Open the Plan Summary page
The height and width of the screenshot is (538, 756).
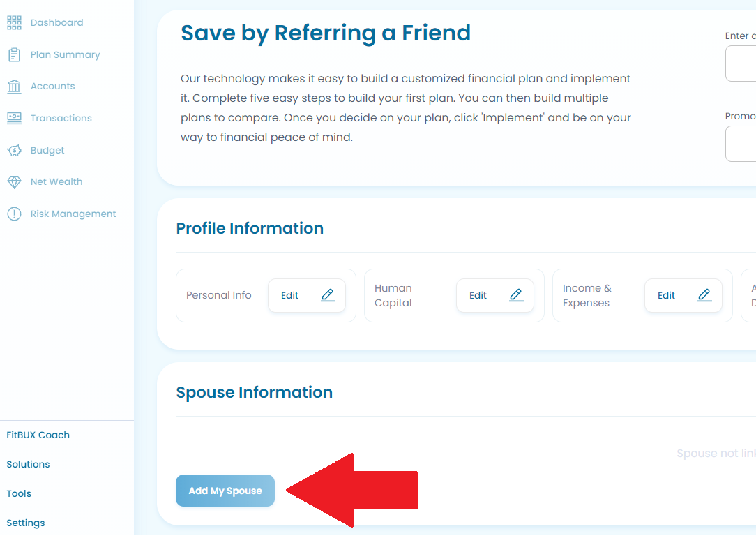pos(65,55)
